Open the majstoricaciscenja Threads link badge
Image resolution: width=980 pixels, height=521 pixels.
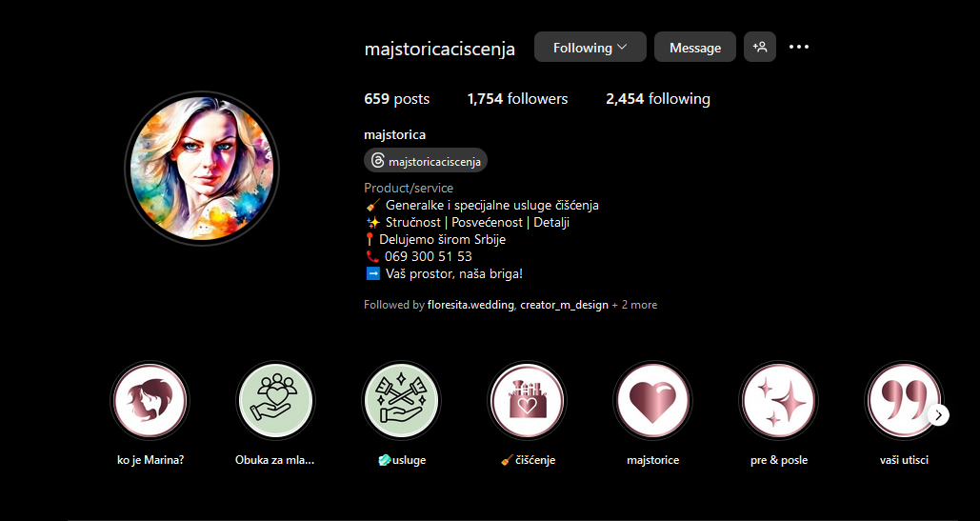pos(426,161)
